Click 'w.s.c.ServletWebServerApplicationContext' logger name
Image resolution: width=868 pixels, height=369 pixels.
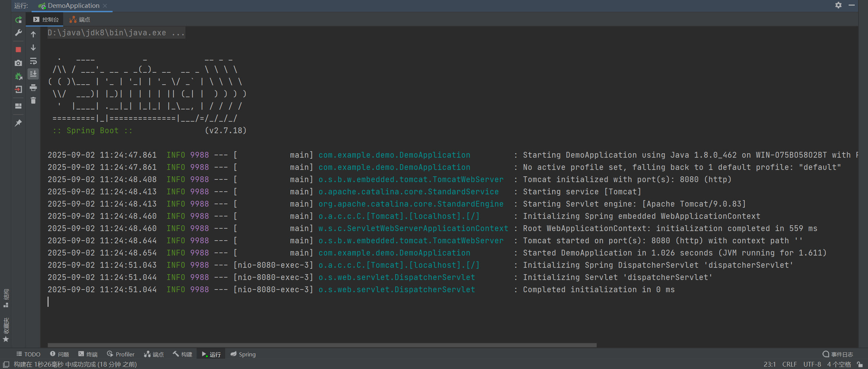click(x=413, y=228)
